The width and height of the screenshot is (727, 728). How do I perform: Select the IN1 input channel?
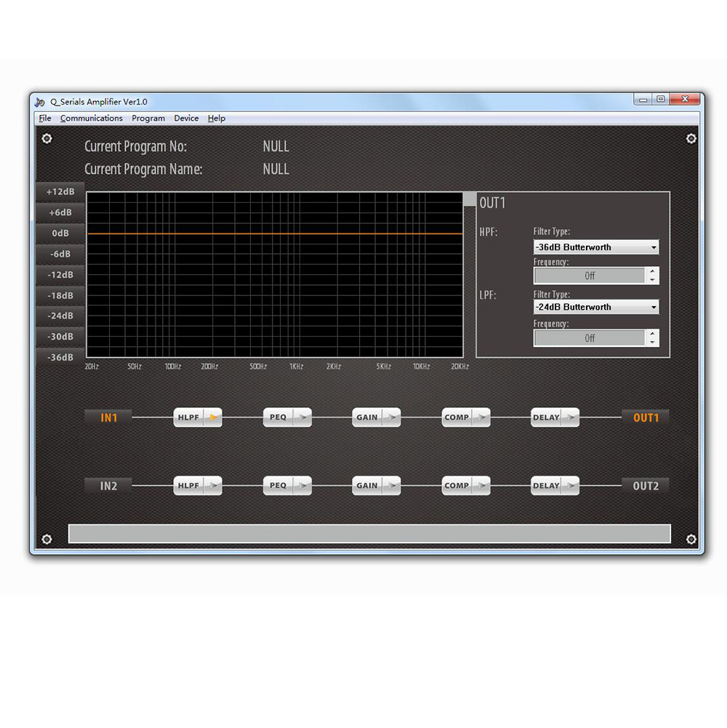coord(108,417)
